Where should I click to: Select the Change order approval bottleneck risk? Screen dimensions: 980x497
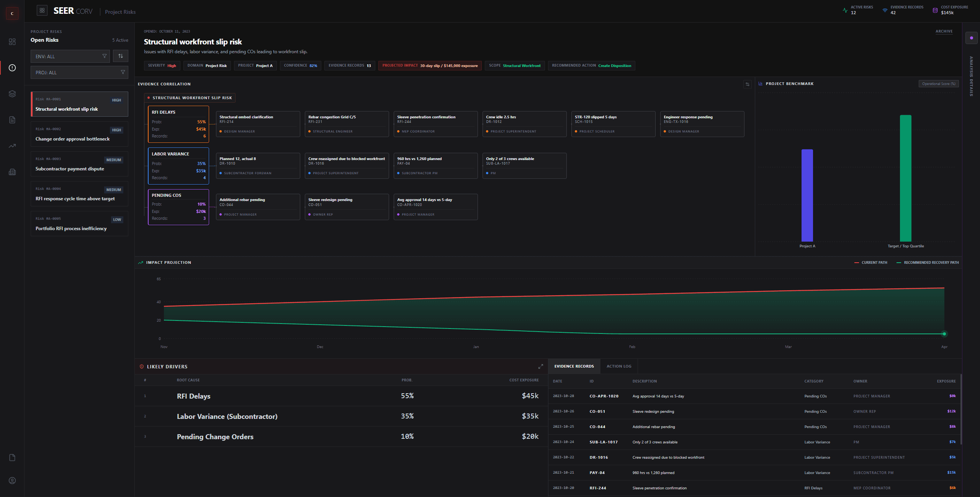pos(79,134)
